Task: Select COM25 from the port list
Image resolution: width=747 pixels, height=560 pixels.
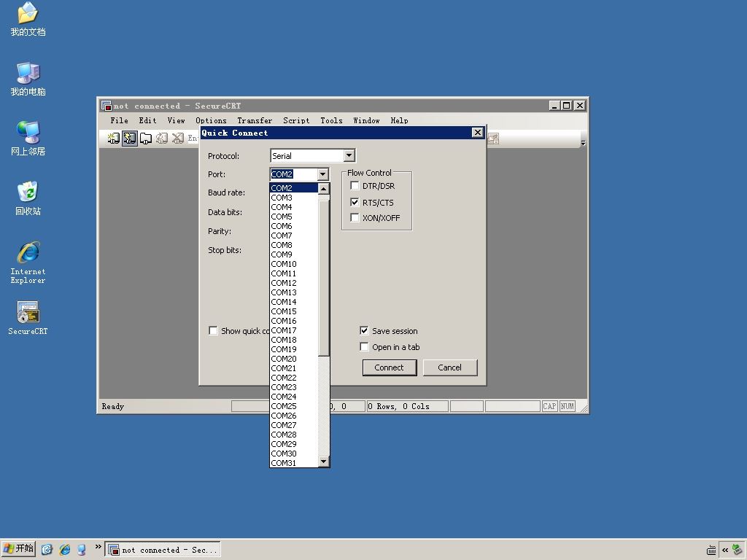Action: coord(293,406)
